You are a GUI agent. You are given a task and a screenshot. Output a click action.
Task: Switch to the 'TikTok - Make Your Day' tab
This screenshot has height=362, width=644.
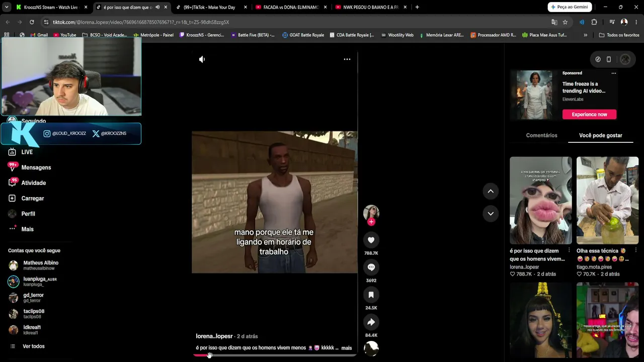(x=211, y=7)
